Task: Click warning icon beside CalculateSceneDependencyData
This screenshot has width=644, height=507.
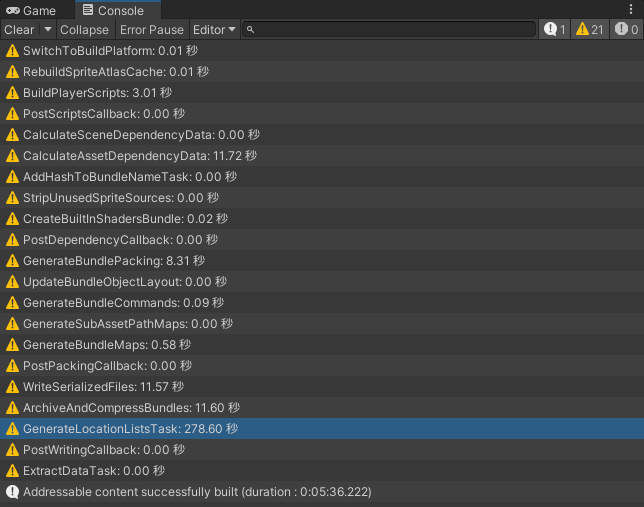Action: point(12,135)
